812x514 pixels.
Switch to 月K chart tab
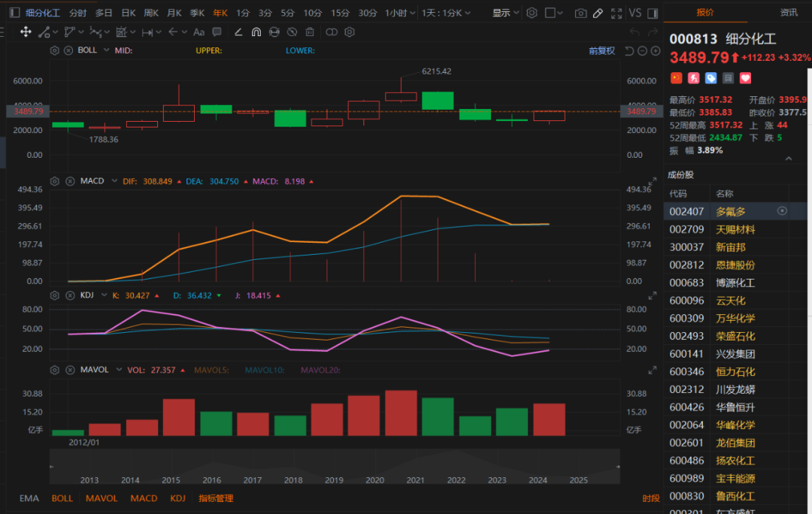[174, 13]
